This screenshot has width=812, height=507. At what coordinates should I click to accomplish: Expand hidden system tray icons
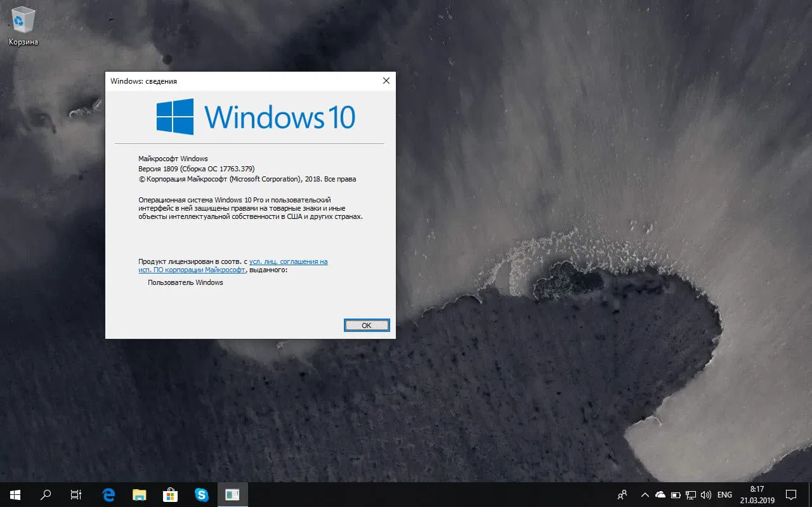[x=645, y=494]
